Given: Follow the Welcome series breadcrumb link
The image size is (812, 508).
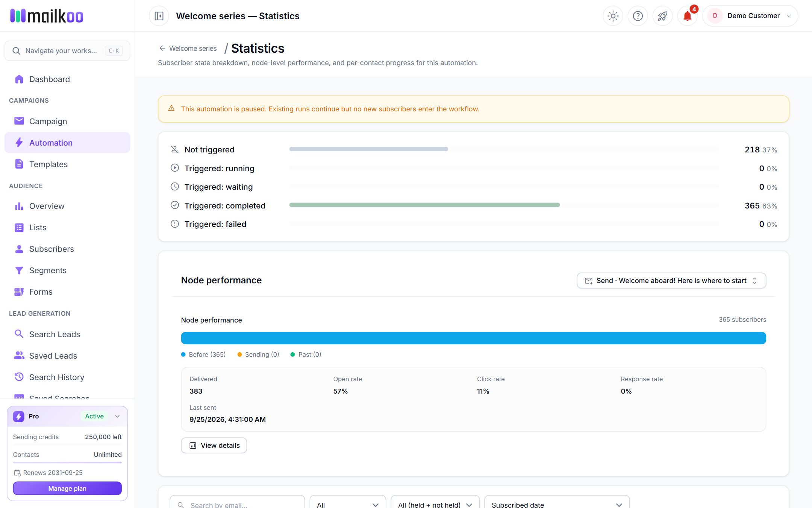Looking at the screenshot, I should coord(193,48).
